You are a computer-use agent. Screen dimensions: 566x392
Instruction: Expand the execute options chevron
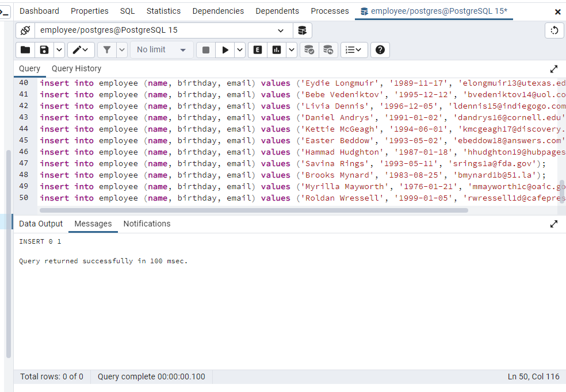[238, 50]
